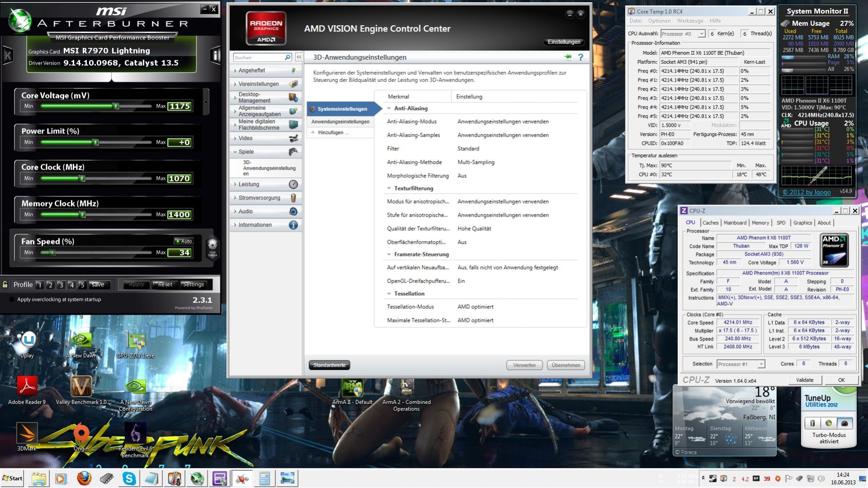Click the Übernehmen button
The image size is (868, 488).
click(x=566, y=365)
